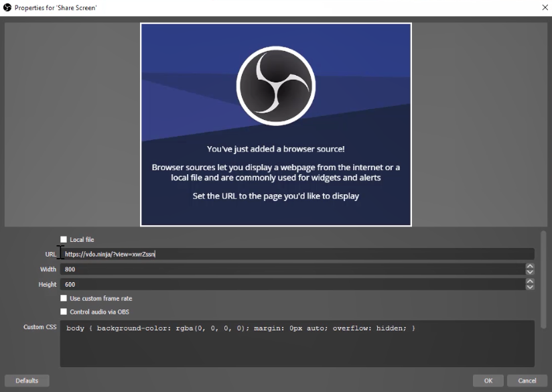The image size is (552, 392).
Task: Decrease Height with the down arrow
Action: coord(530,287)
